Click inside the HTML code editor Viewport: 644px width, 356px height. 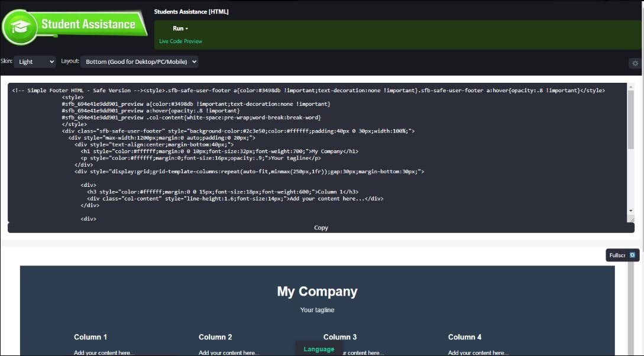coord(296,154)
